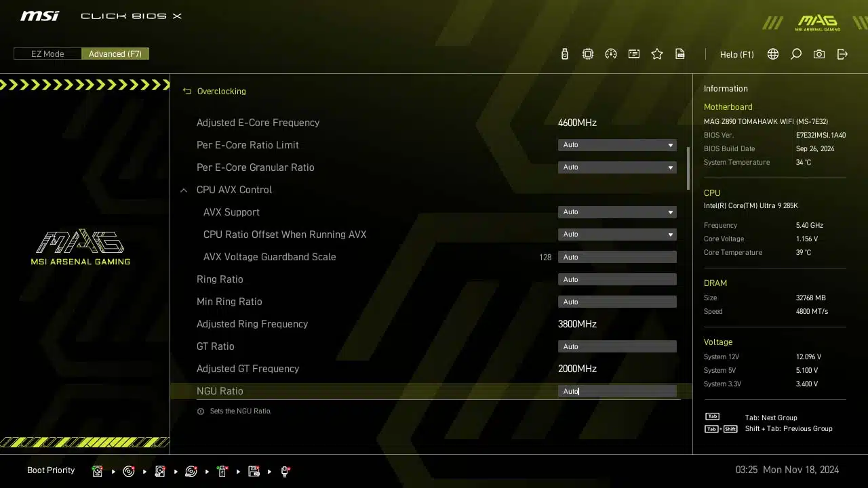
Task: Click the date and time display
Action: (x=787, y=470)
